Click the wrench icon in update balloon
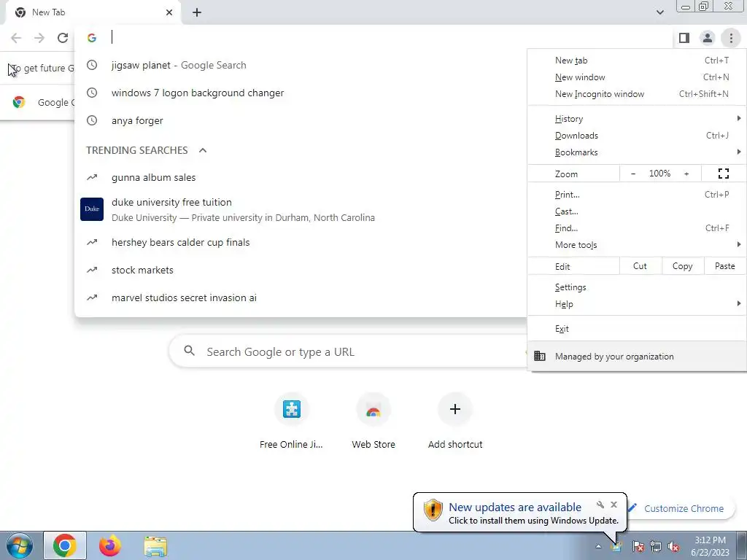 [x=600, y=505]
